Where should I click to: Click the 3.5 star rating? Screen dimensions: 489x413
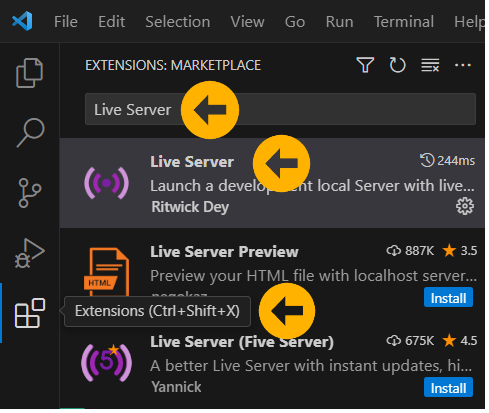click(x=460, y=250)
